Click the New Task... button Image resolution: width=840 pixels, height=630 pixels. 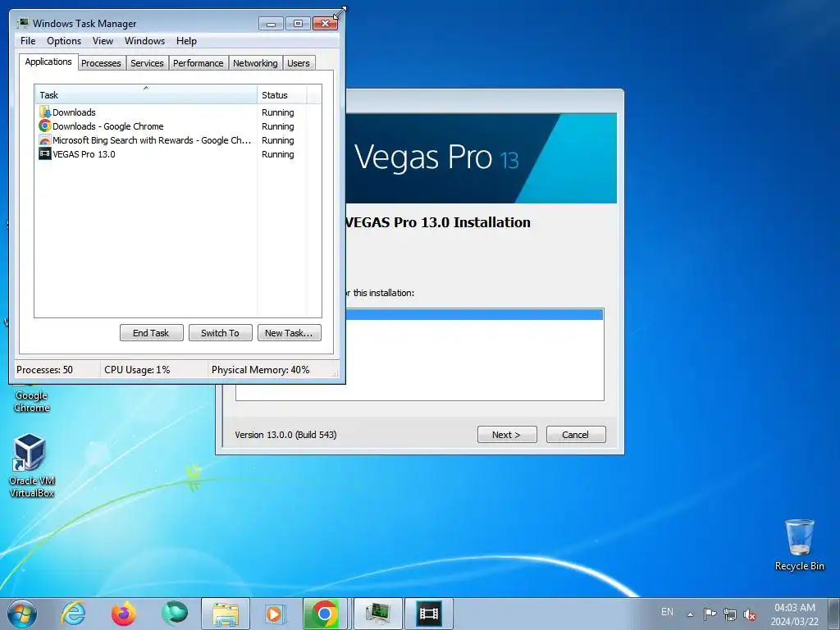click(290, 333)
